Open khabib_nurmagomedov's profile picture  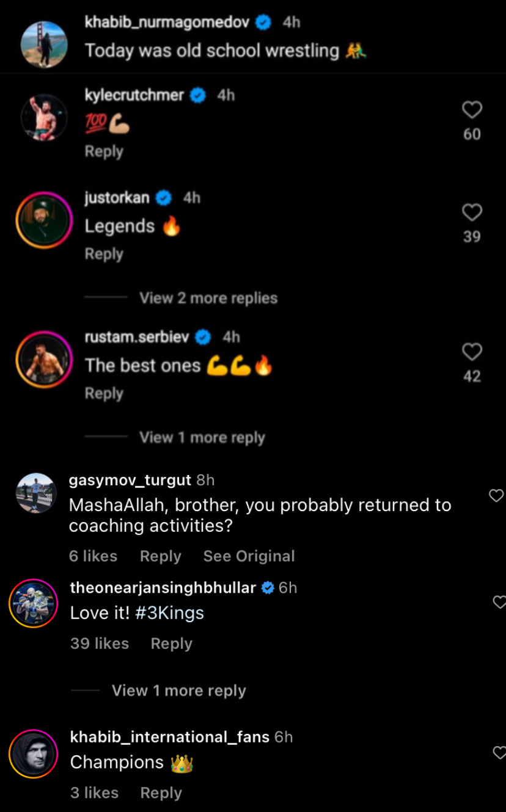pos(44,44)
